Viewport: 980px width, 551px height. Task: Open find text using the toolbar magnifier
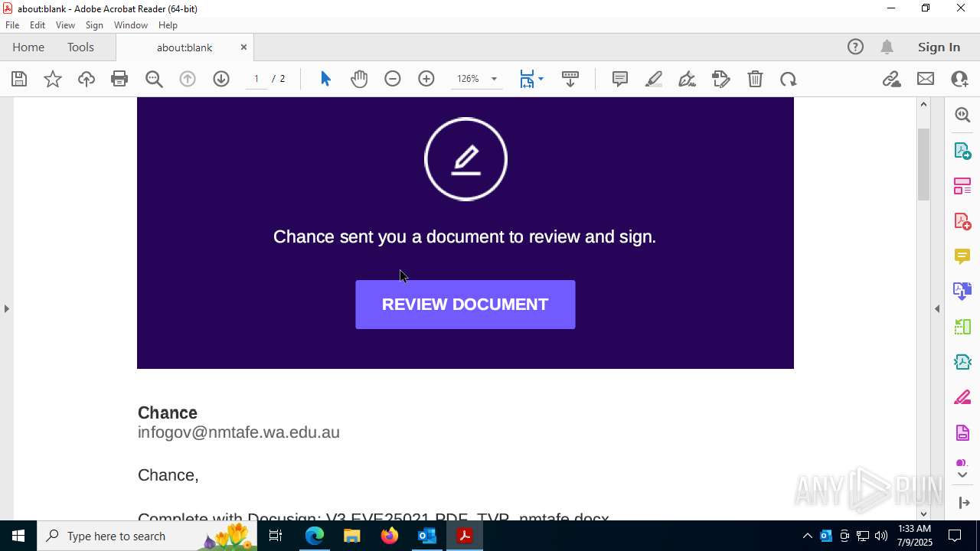[154, 79]
